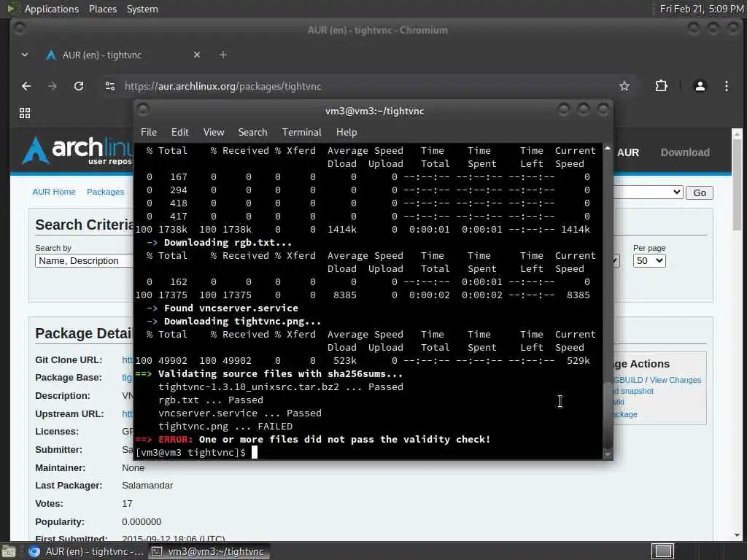Click Chromium back arrow button
The height and width of the screenshot is (560, 747).
(x=26, y=86)
